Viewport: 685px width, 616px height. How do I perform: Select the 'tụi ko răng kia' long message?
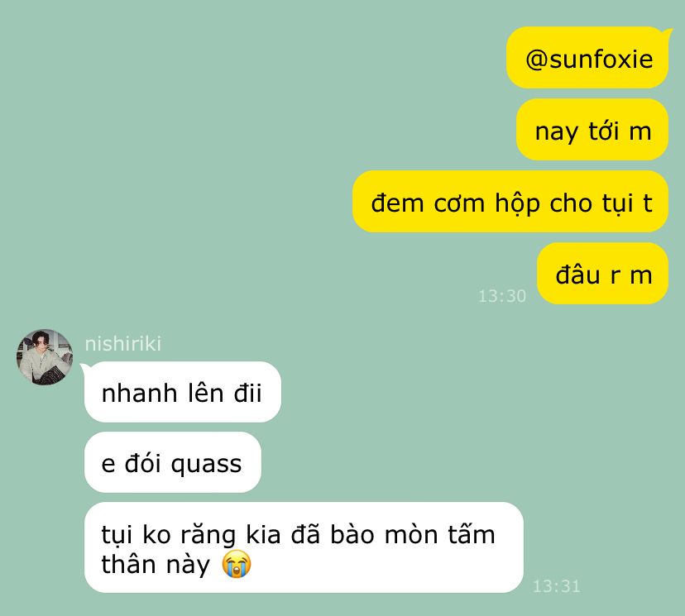pyautogui.click(x=304, y=547)
